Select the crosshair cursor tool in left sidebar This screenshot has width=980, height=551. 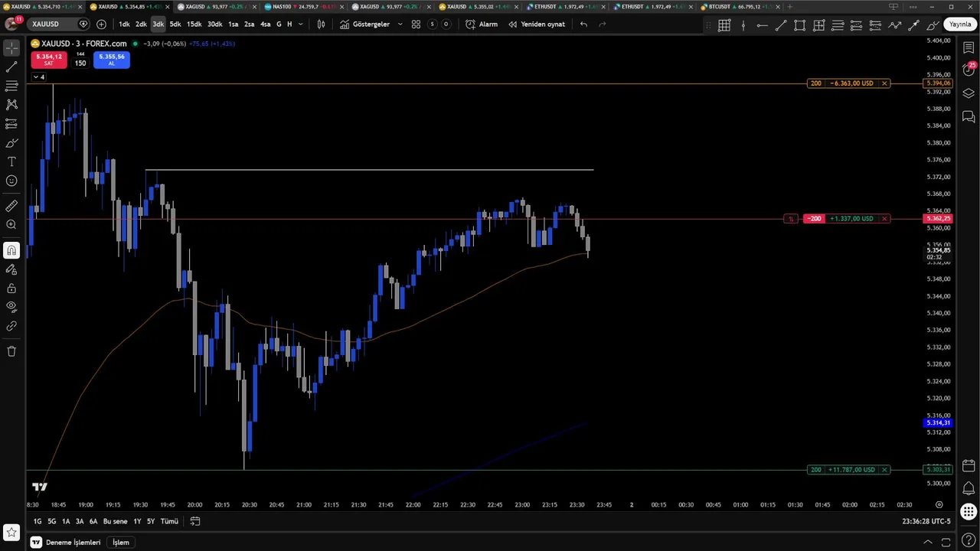click(x=11, y=48)
